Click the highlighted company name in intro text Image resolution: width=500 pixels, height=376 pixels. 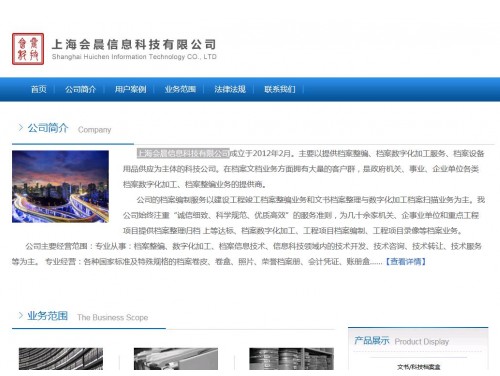(x=183, y=153)
